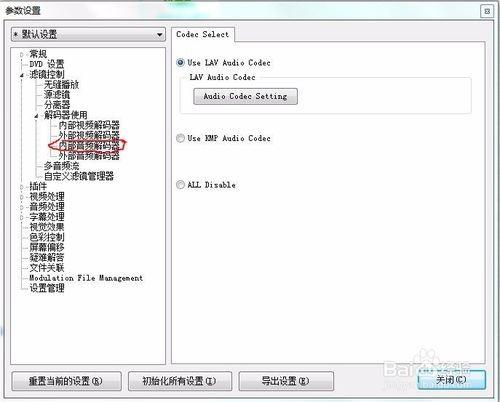Viewport: 500px width, 402px height.
Task: Select 疑难解答 in settings tree
Action: [x=47, y=258]
